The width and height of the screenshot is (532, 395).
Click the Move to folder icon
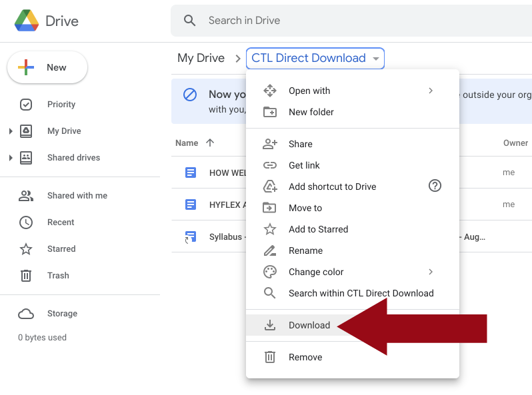pos(269,208)
